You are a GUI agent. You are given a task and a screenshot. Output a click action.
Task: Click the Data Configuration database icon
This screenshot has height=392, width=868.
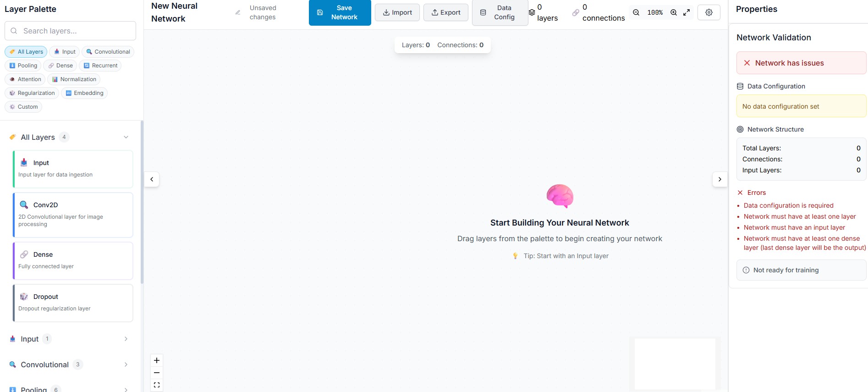pos(740,86)
